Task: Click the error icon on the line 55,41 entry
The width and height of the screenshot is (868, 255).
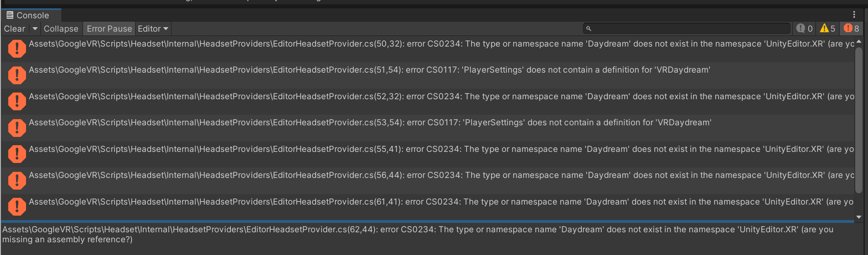Action: pos(17,154)
